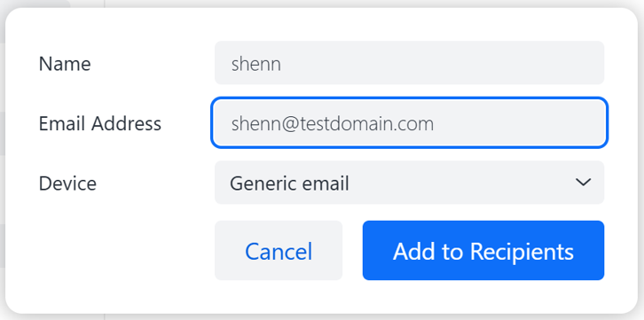The image size is (644, 320).
Task: Click the white gap between Cancel and Add buttons
Action: point(352,250)
